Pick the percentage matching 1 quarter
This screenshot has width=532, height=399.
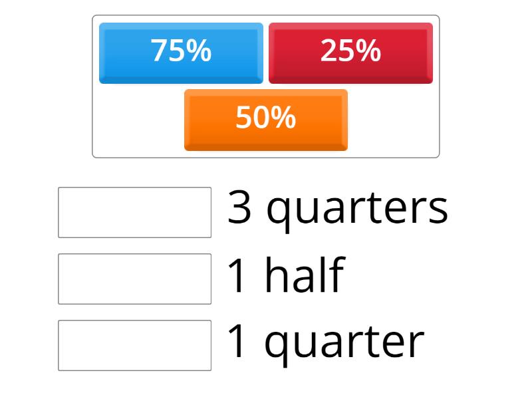(350, 52)
